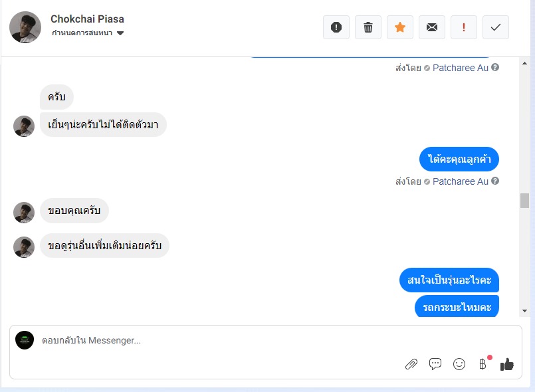Image resolution: width=535 pixels, height=392 pixels.
Task: Click the customer's large profile picture
Action: (25, 27)
